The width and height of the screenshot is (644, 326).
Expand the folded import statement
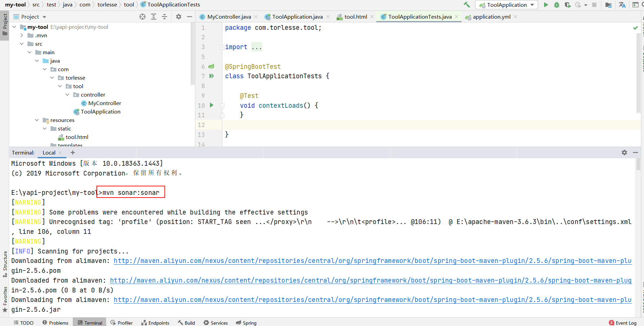tap(222, 47)
